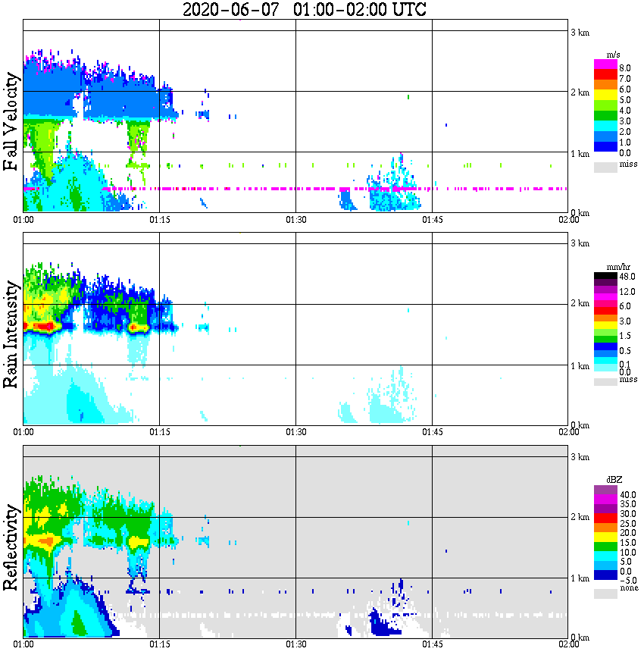This screenshot has height=658, width=644.
Task: Select the yellow 15.0 dBZ legend swatch
Action: (x=605, y=537)
